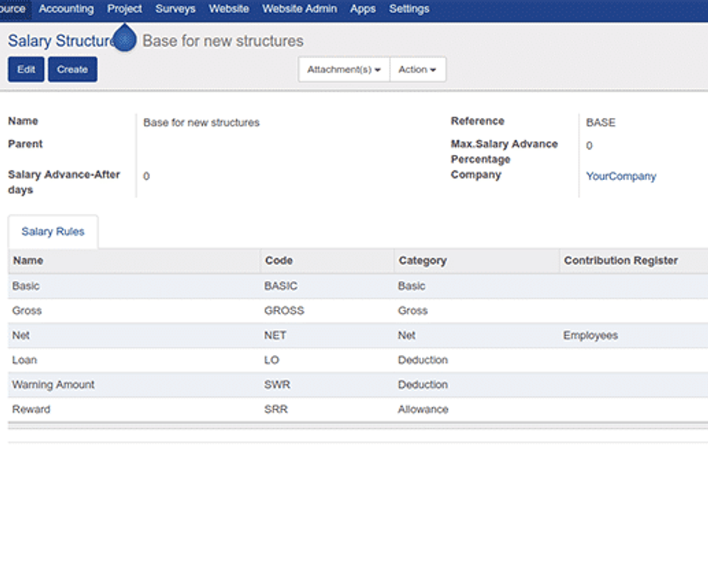Open the Settings menu

pyautogui.click(x=409, y=9)
